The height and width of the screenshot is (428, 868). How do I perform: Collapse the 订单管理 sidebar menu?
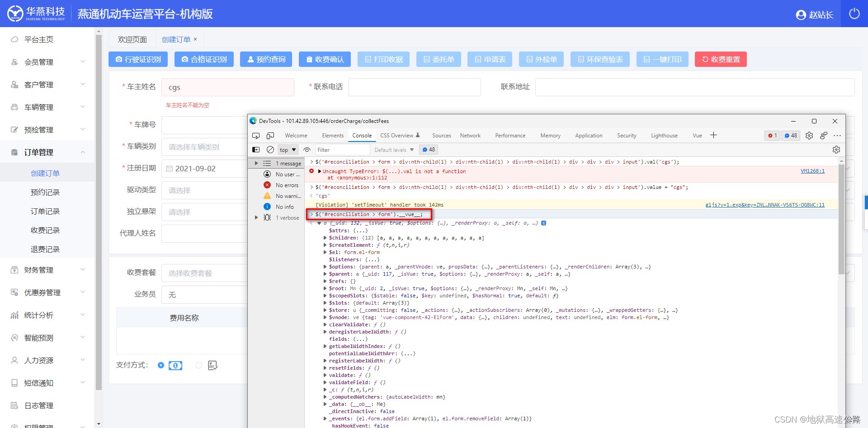[x=47, y=152]
